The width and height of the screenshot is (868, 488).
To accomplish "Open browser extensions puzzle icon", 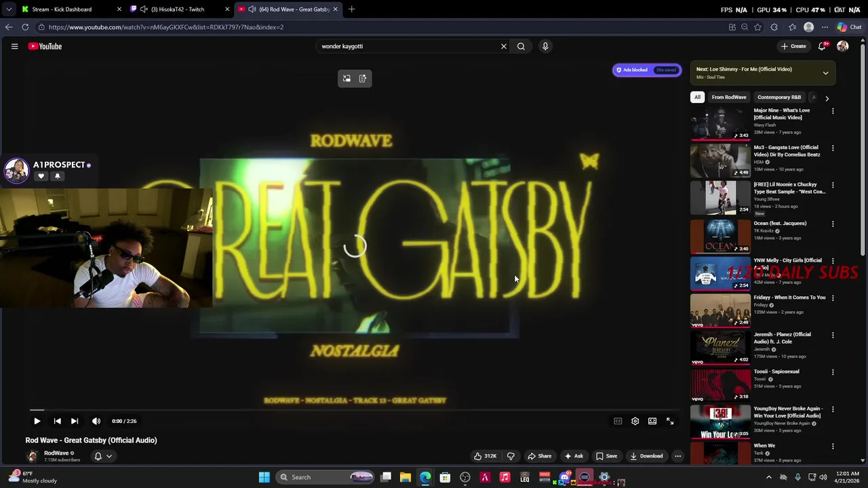I will (x=774, y=27).
